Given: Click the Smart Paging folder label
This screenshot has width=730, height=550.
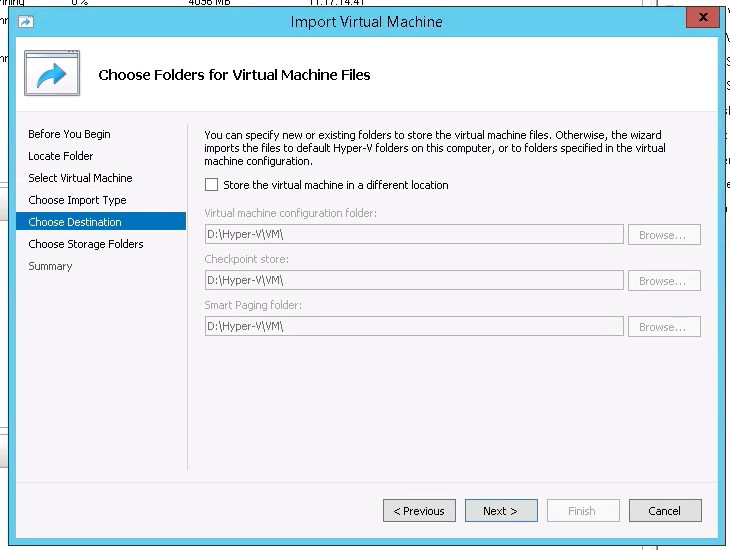Looking at the screenshot, I should pos(253,305).
